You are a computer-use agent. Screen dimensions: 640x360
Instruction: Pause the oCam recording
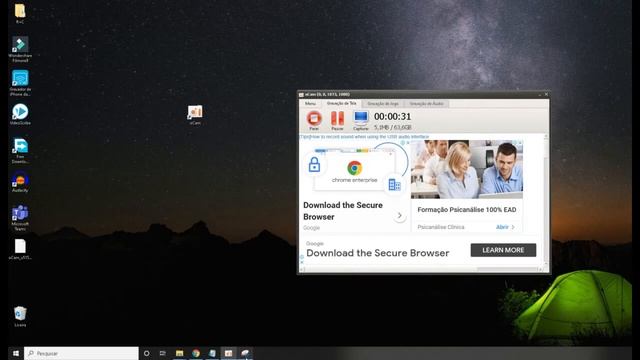point(337,120)
